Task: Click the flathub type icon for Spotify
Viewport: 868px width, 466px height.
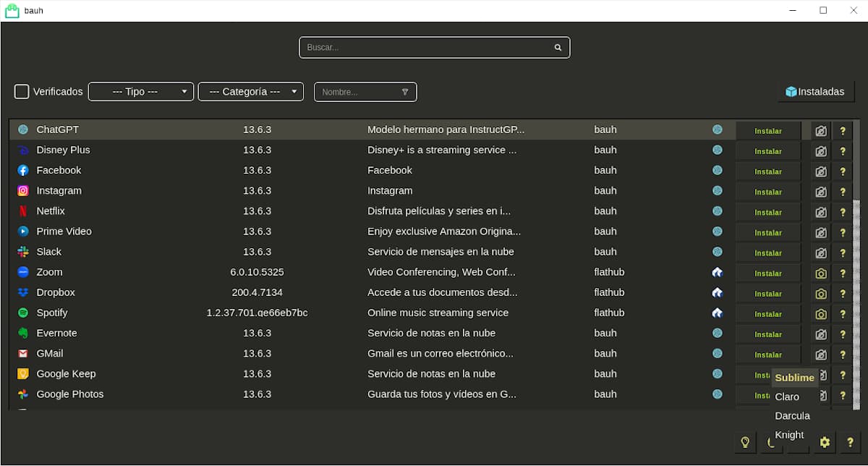Action: coord(717,313)
